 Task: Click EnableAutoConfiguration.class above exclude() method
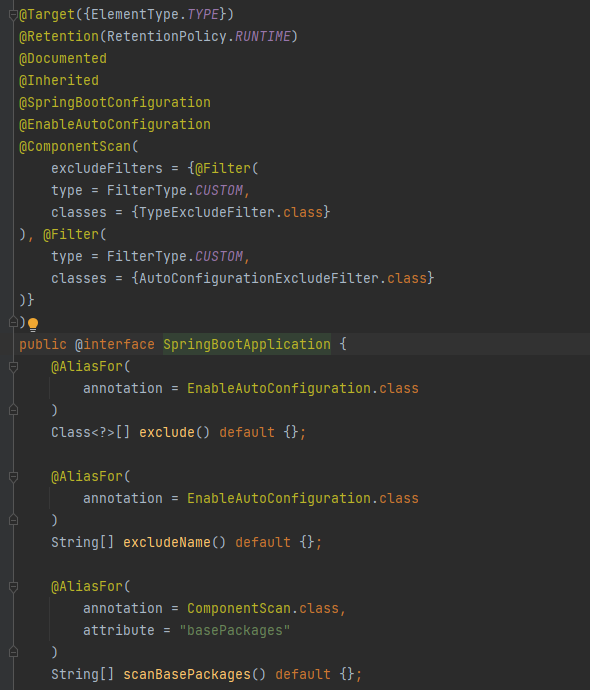tap(303, 389)
